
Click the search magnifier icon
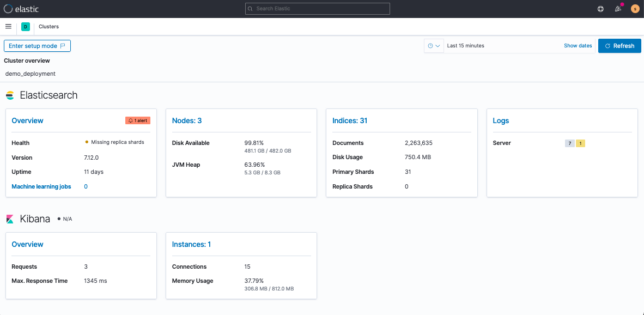250,9
